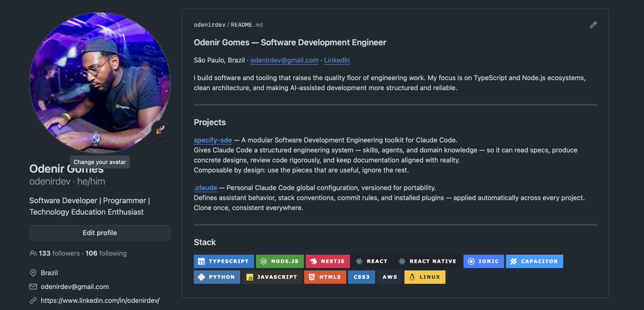Click the Software Developer bio text

(90, 206)
